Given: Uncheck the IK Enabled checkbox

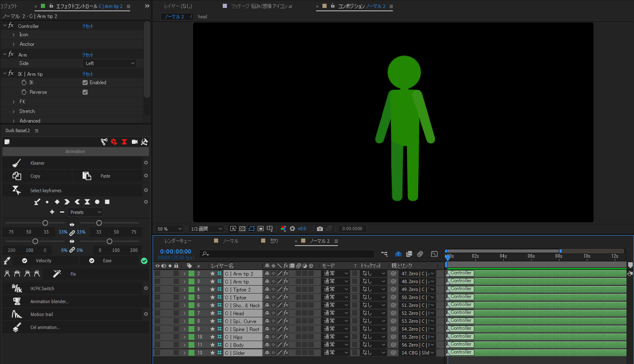Looking at the screenshot, I should [x=85, y=83].
